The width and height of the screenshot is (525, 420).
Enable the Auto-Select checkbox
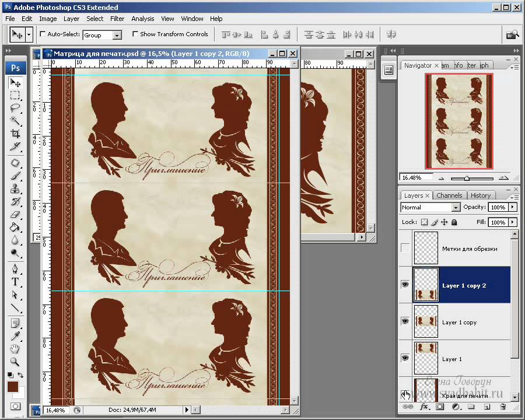click(43, 34)
